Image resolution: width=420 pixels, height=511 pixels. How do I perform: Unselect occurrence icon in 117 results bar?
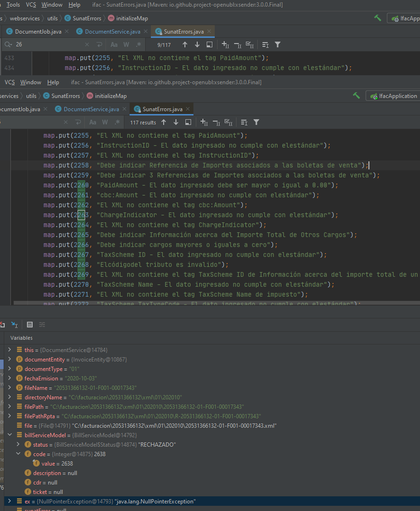[216, 122]
